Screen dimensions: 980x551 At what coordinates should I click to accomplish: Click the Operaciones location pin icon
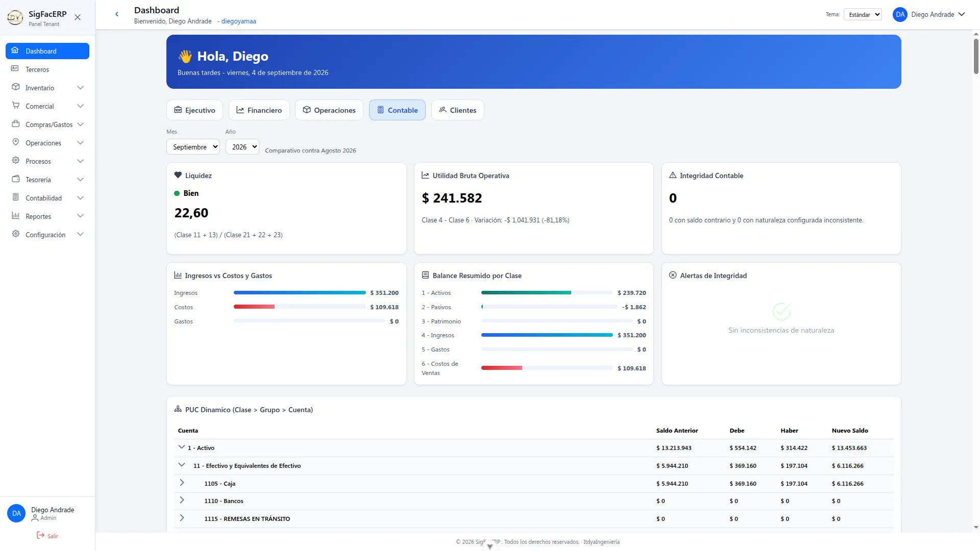[x=15, y=142]
